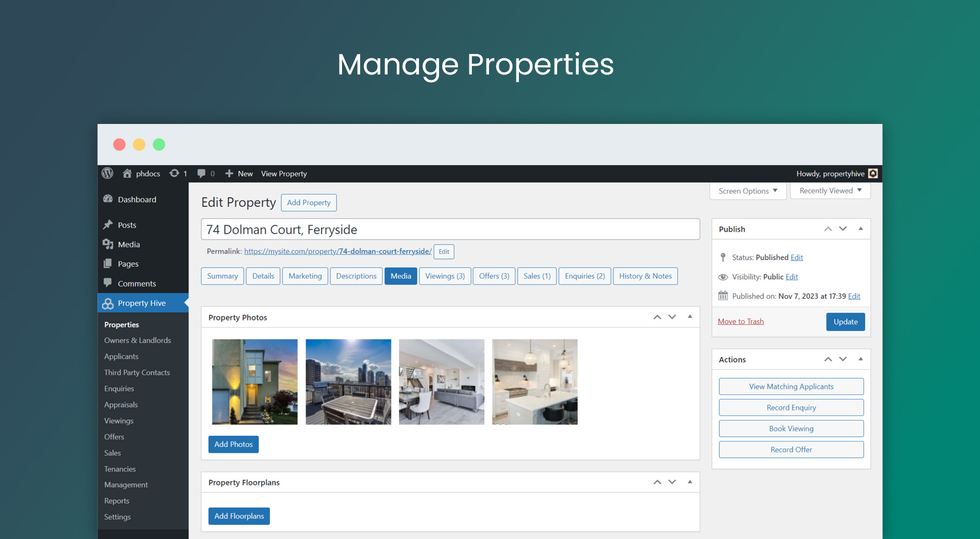Click the Move to Trash link
980x539 pixels.
click(x=740, y=321)
